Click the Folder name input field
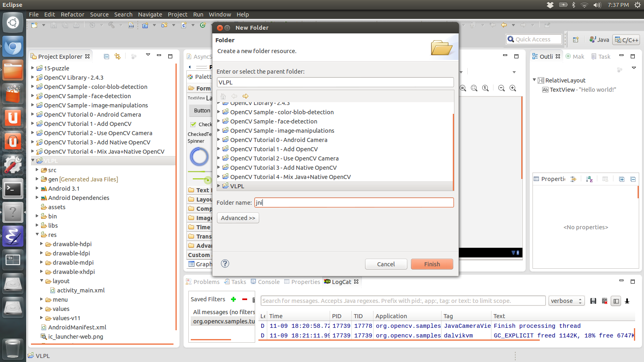The width and height of the screenshot is (644, 362). (354, 202)
